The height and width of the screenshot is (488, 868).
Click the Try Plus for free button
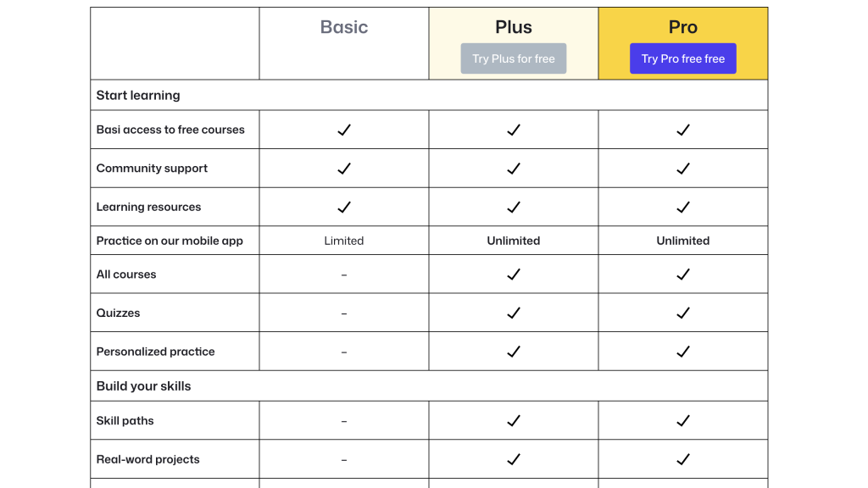(513, 58)
